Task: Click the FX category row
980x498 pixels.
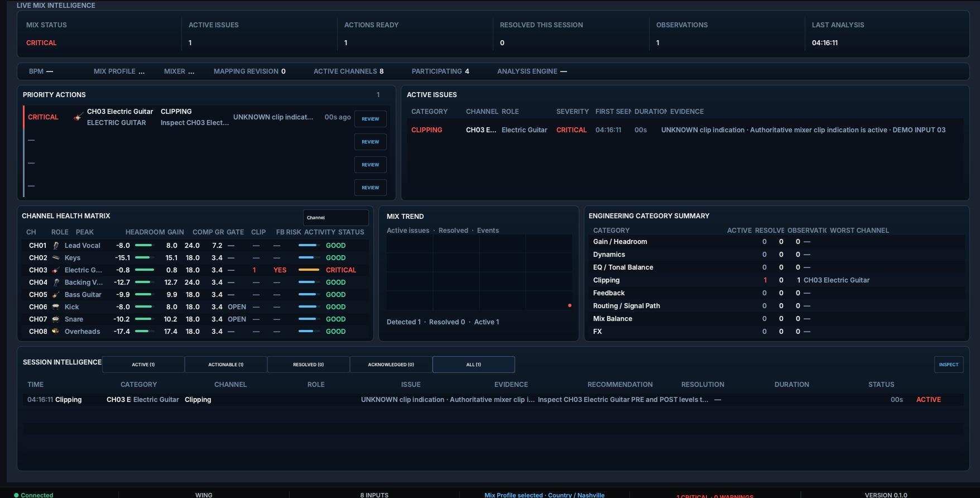Action: coord(776,332)
